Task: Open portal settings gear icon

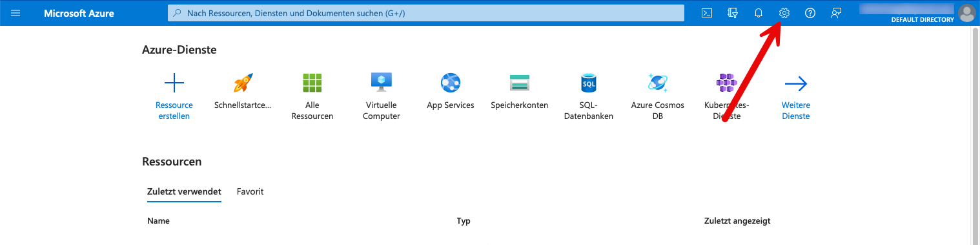Action: (784, 13)
